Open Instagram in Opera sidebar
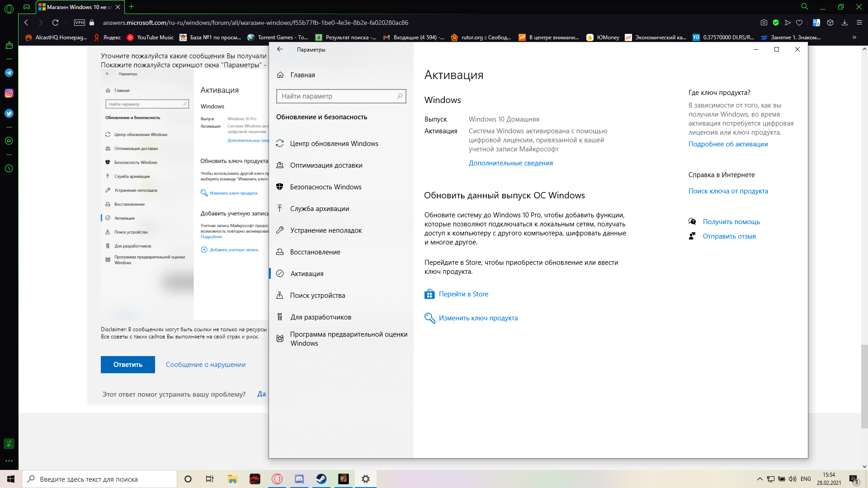The height and width of the screenshot is (488, 868). point(9,93)
